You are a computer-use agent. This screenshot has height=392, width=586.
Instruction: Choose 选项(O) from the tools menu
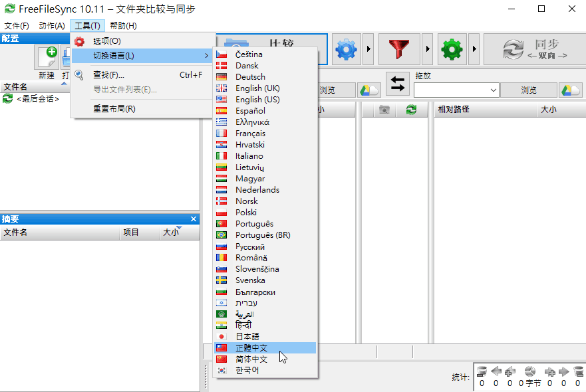click(143, 41)
